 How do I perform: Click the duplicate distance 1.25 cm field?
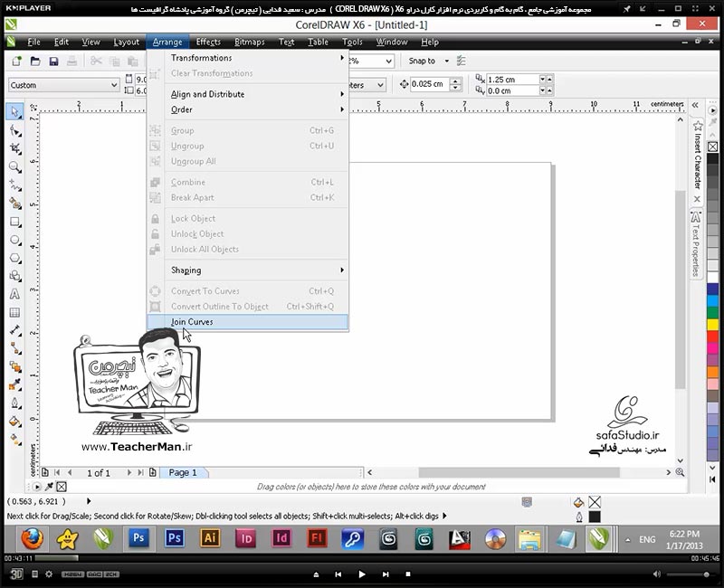[512, 80]
